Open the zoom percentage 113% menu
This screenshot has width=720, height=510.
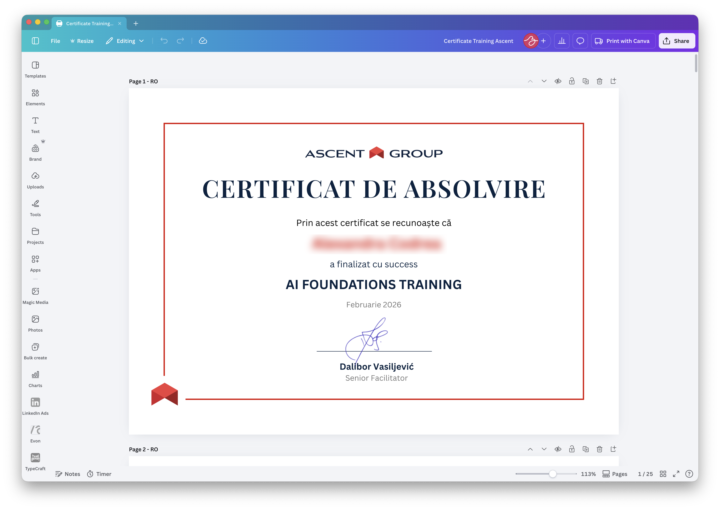point(588,474)
